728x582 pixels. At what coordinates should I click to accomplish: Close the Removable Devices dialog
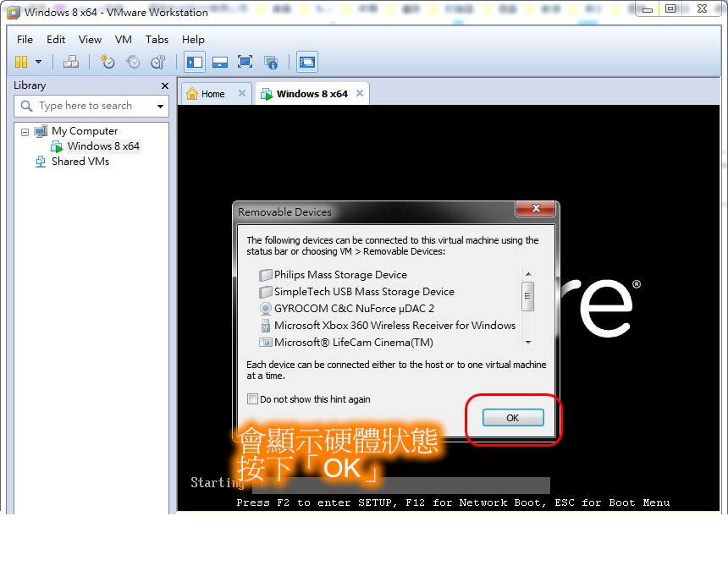[x=535, y=208]
